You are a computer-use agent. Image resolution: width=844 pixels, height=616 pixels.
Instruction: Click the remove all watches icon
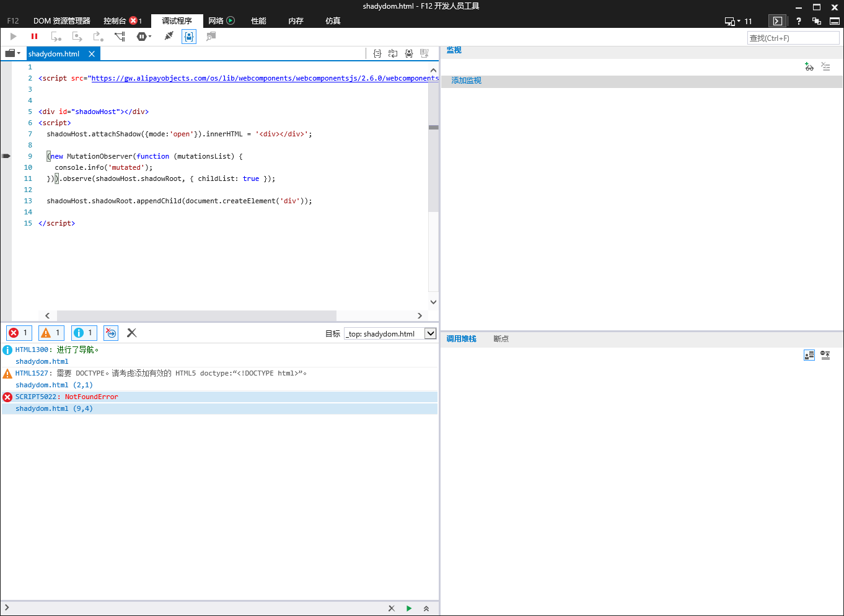click(x=825, y=66)
